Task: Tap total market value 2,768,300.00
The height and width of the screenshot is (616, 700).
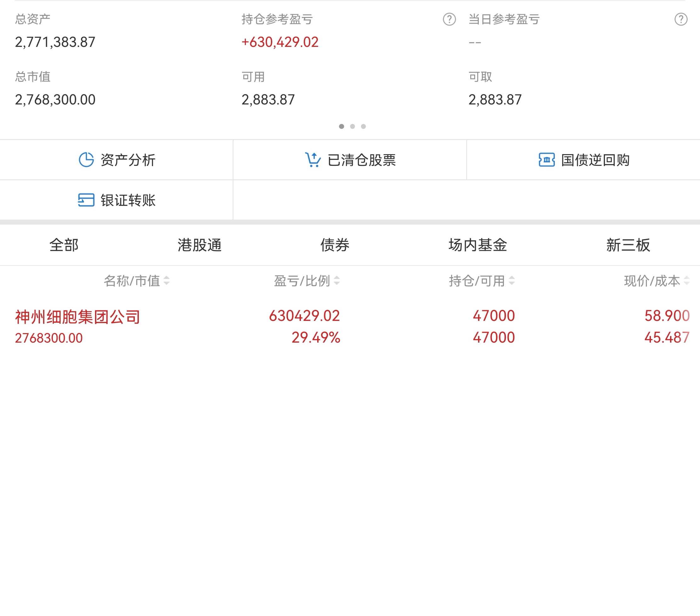Action: point(55,100)
